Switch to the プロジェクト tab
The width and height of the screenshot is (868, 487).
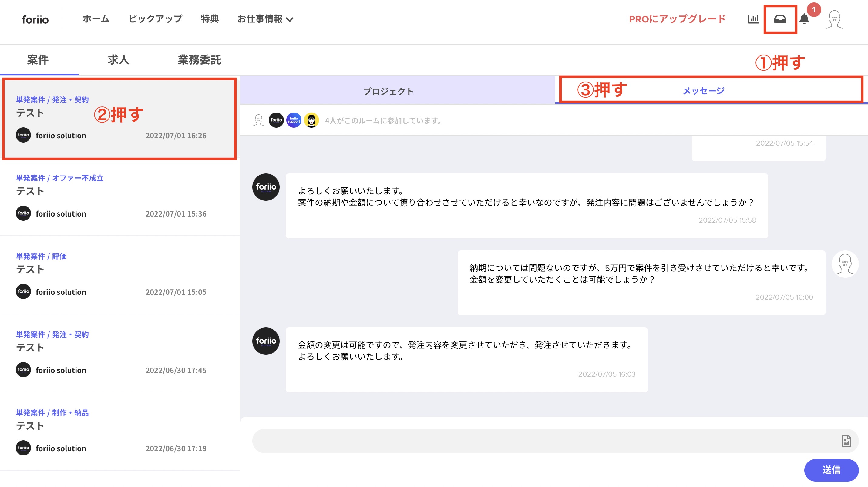coord(398,90)
